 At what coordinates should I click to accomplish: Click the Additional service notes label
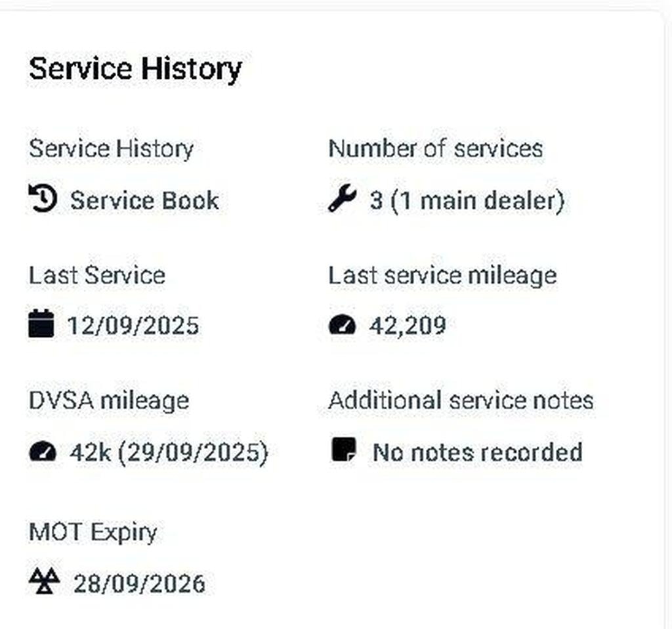point(461,401)
